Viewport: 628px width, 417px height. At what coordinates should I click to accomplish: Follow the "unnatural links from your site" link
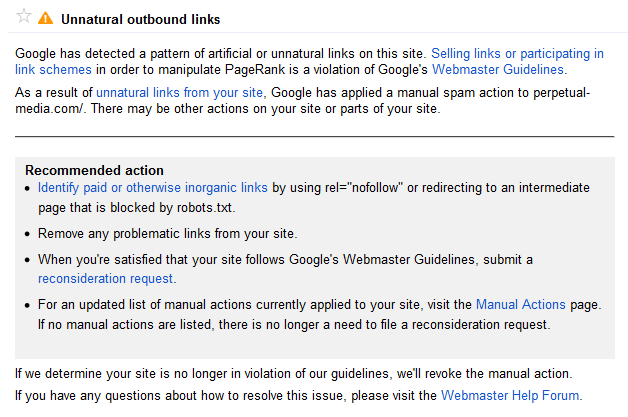pyautogui.click(x=180, y=93)
